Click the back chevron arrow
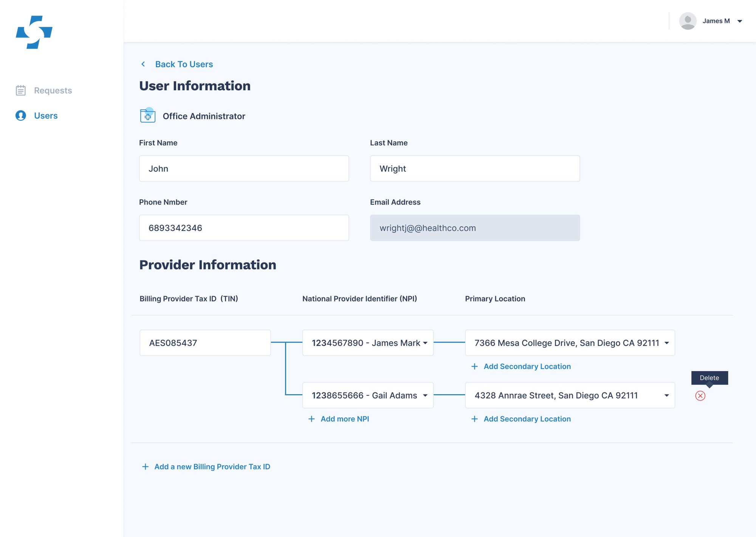 [x=143, y=64]
